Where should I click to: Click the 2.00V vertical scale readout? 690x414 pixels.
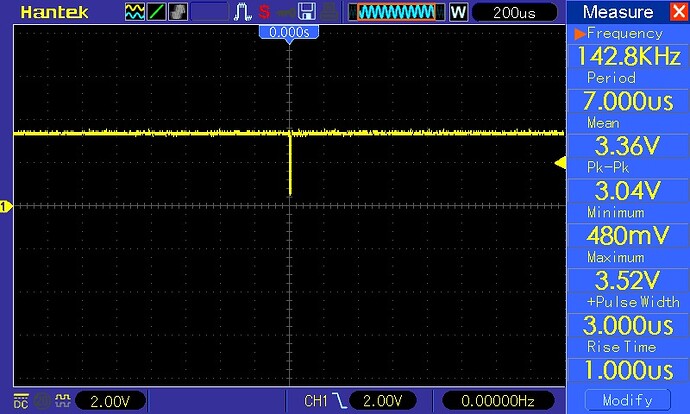pos(110,401)
